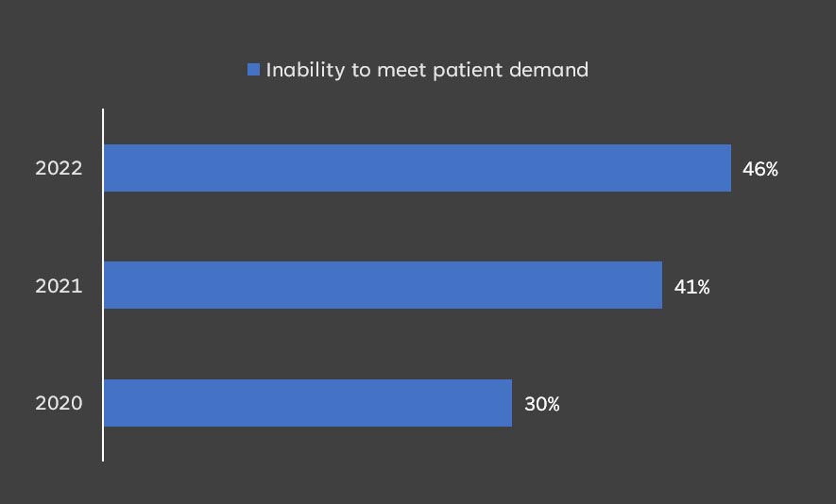Select the 2022 blue bar
Image resolution: width=836 pixels, height=504 pixels.
coord(417,168)
